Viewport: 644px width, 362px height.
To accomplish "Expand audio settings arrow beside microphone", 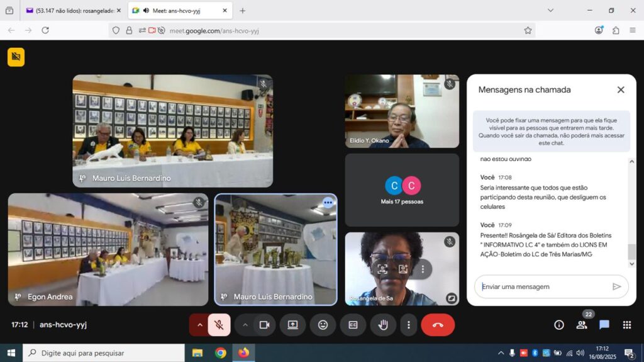I will tap(199, 325).
